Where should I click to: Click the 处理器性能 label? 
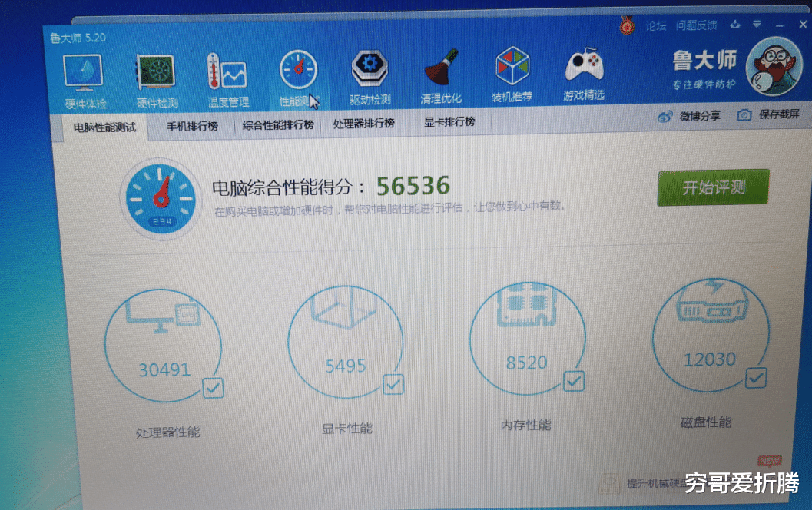(x=167, y=432)
